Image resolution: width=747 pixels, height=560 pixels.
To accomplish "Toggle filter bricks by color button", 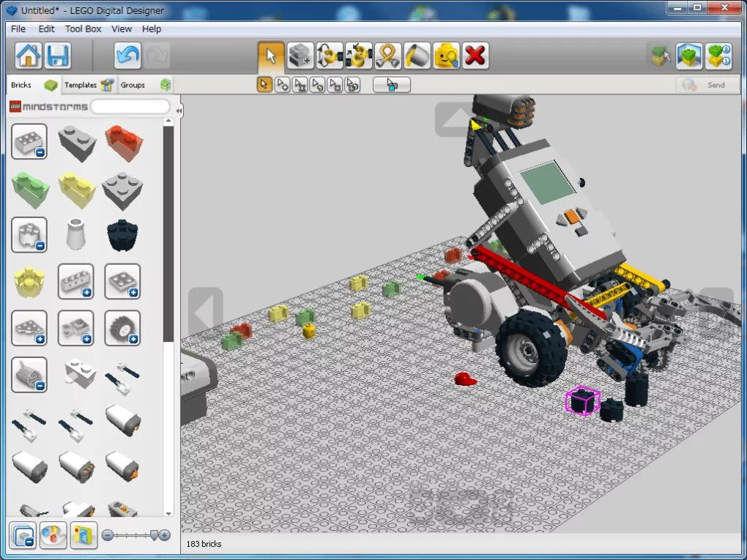I will click(x=53, y=535).
